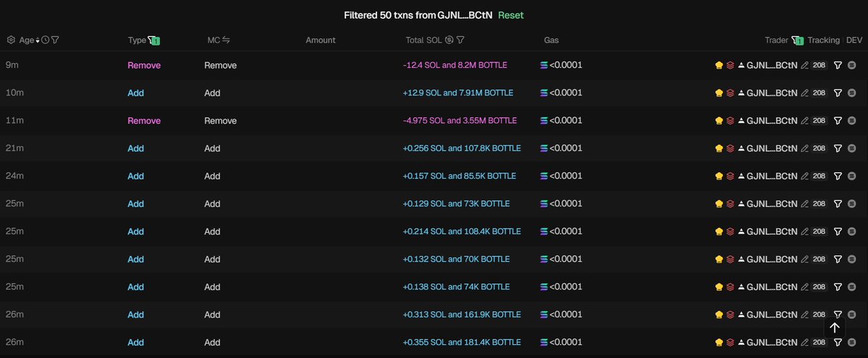Switch to the Tracking filter tab

click(823, 40)
